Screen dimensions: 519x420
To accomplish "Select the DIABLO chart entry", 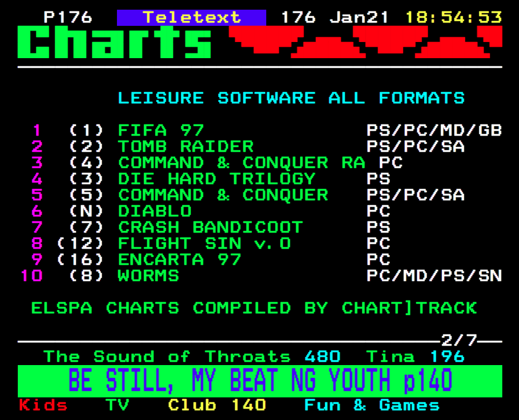I will 155,211.
